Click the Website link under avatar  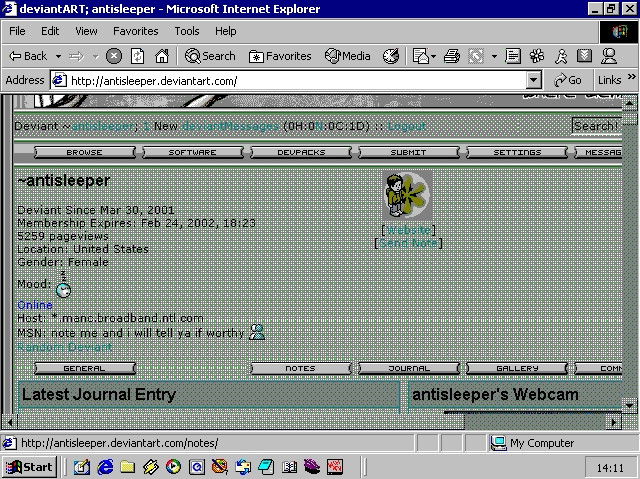pyautogui.click(x=409, y=230)
